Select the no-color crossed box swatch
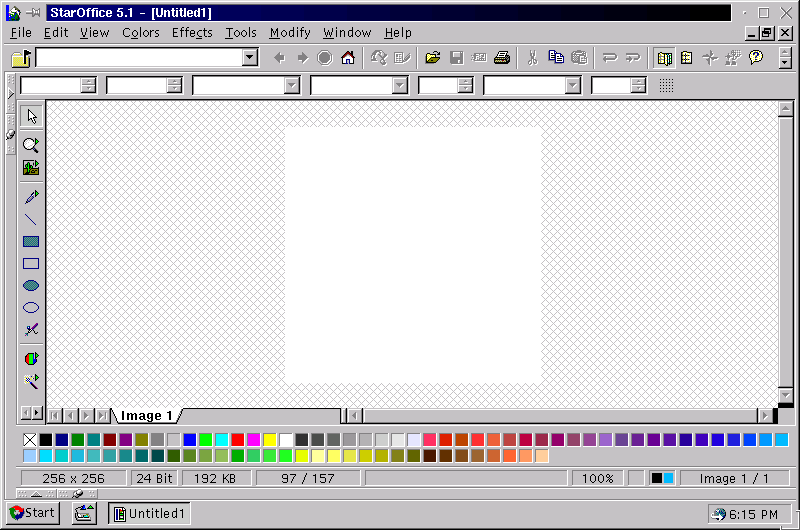This screenshot has height=530, width=800. coord(30,440)
